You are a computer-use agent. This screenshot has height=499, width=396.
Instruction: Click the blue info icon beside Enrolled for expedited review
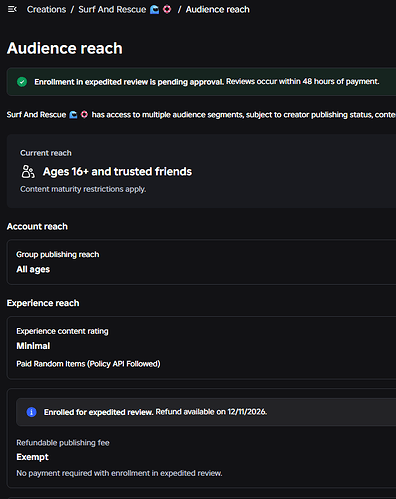[x=31, y=412]
